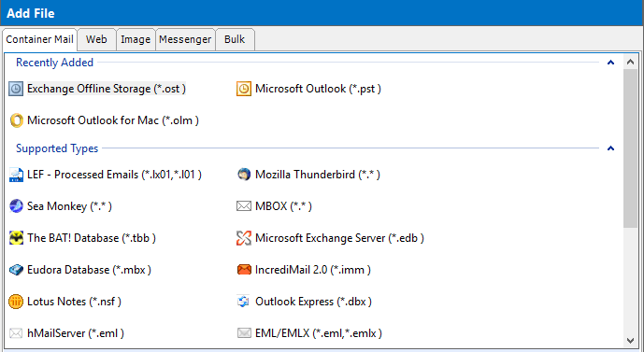Click the vertical scrollbar thumb
The image size is (644, 352).
(631, 148)
